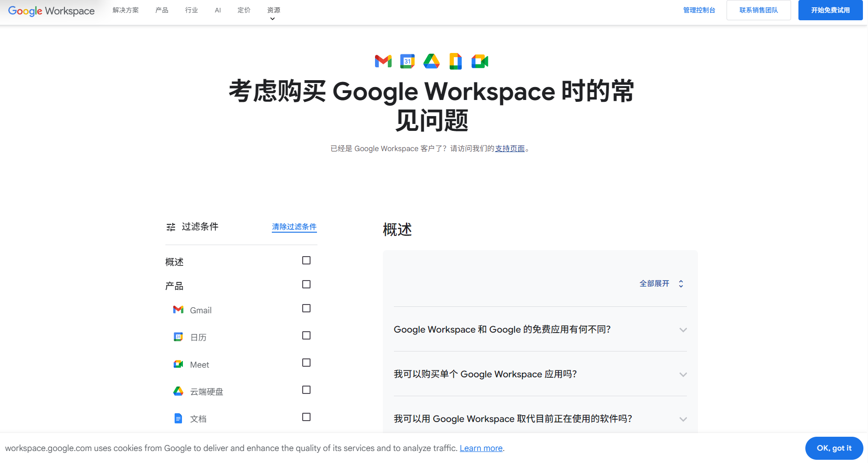Click the 清除过滤条件 link
Image resolution: width=868 pixels, height=463 pixels.
tap(294, 227)
